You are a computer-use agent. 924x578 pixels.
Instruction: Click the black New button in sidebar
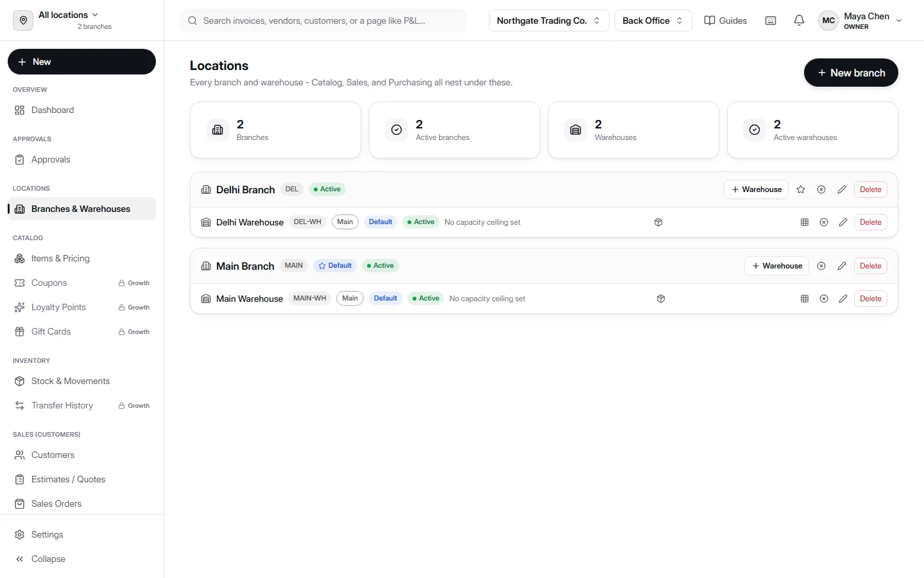(81, 62)
